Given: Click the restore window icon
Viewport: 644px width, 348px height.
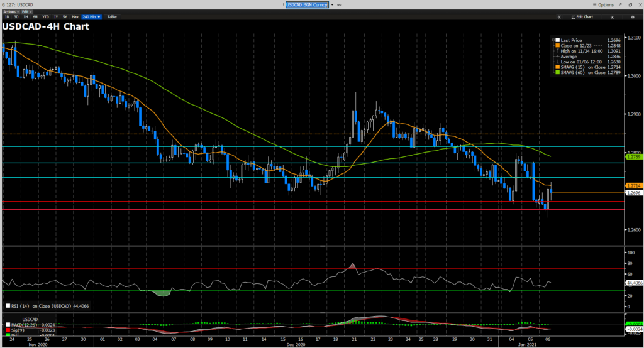Looking at the screenshot, I should coord(630,5).
